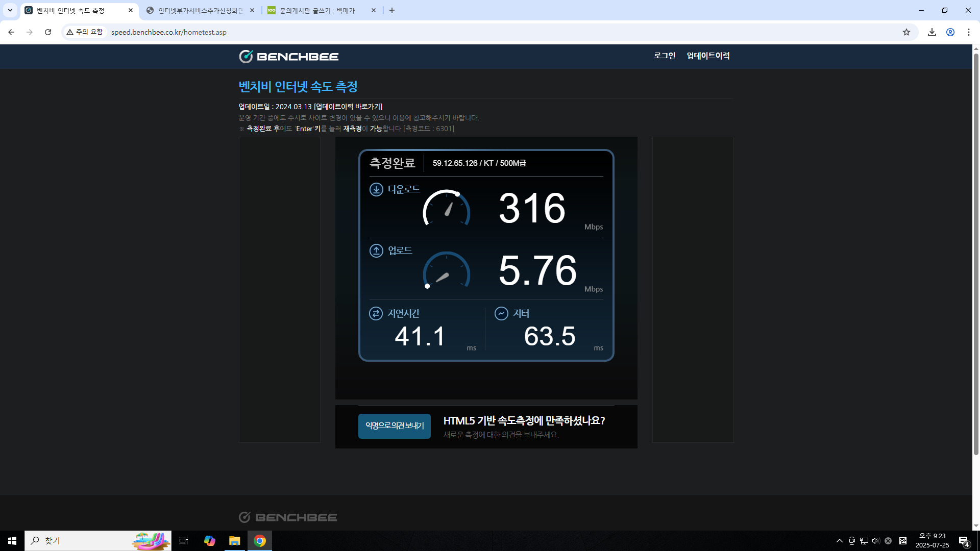Open the Chrome downloads icon

[932, 32]
